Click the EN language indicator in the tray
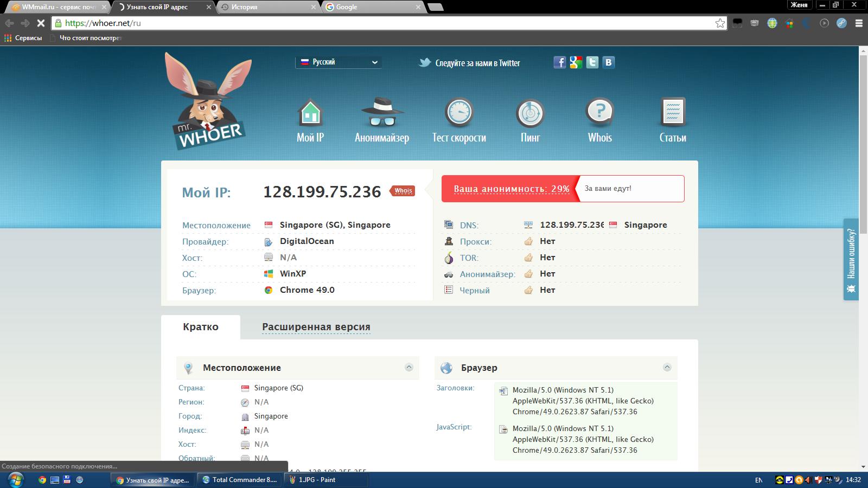This screenshot has width=868, height=488. click(758, 480)
